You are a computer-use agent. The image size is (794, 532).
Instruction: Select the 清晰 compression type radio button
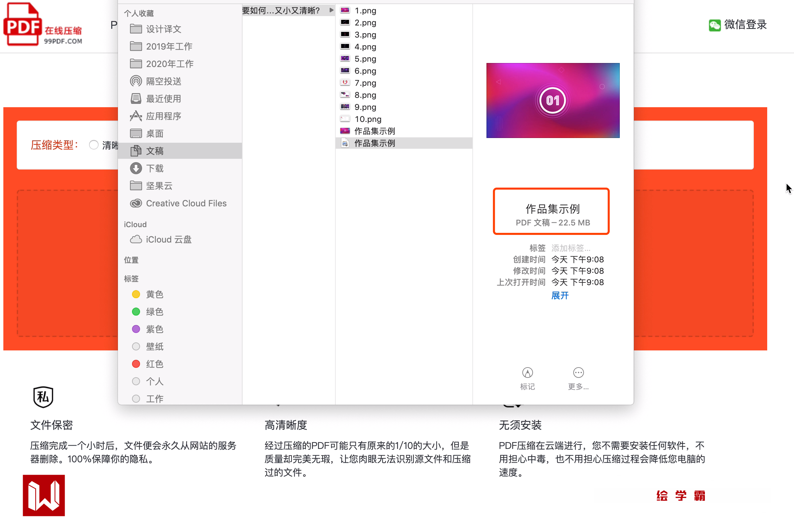(x=94, y=145)
